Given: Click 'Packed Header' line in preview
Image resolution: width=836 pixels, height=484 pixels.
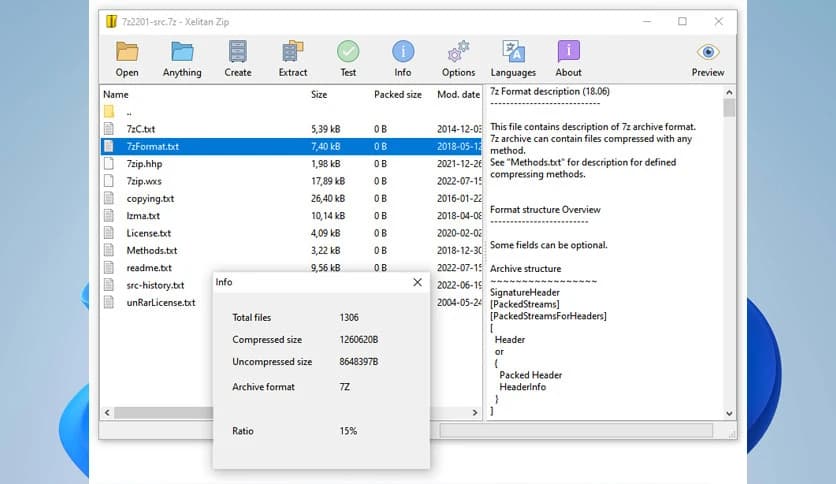Looking at the screenshot, I should [530, 375].
